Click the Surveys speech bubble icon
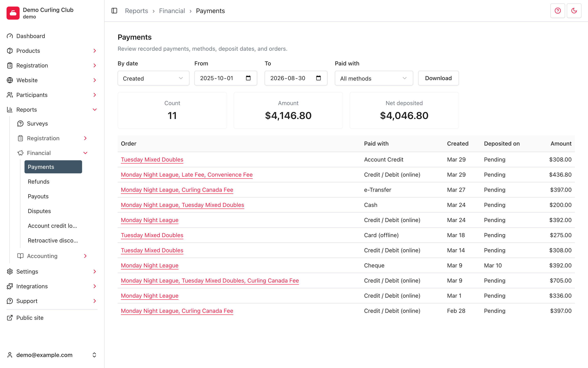 20,124
